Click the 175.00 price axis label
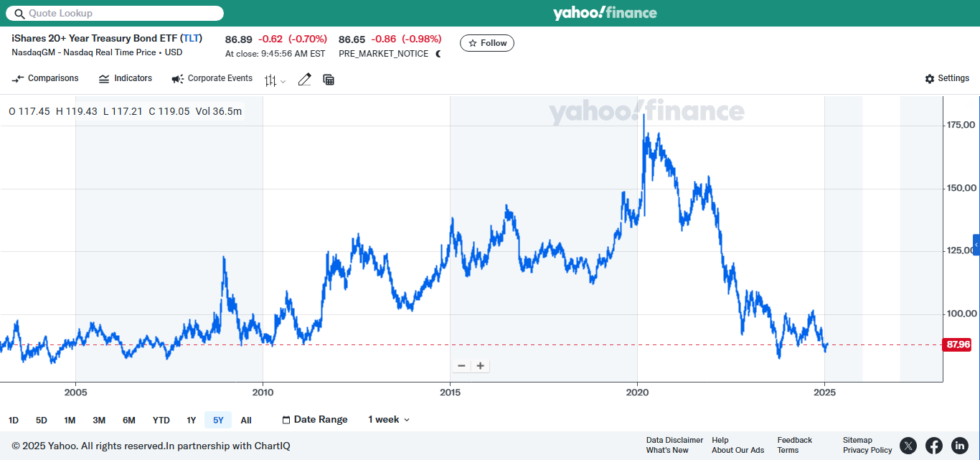 click(x=962, y=126)
